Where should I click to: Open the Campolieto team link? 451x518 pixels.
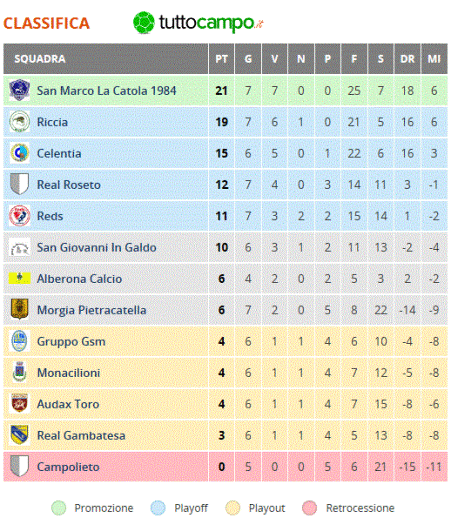click(68, 467)
